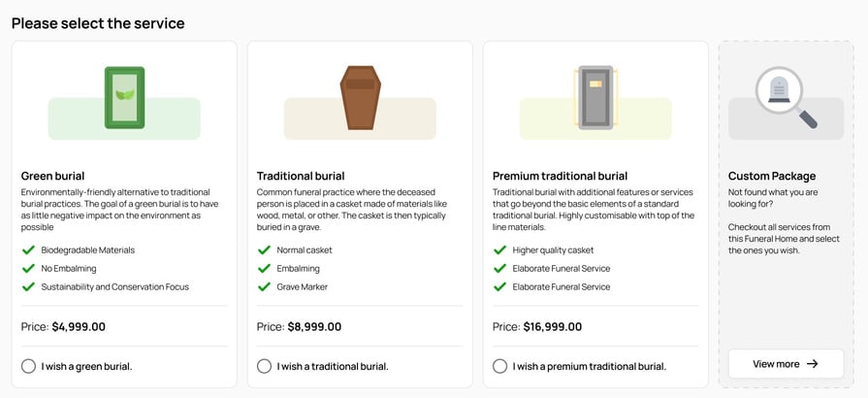The width and height of the screenshot is (868, 398).
Task: Click the grey premium casket illustration
Action: coord(595,98)
